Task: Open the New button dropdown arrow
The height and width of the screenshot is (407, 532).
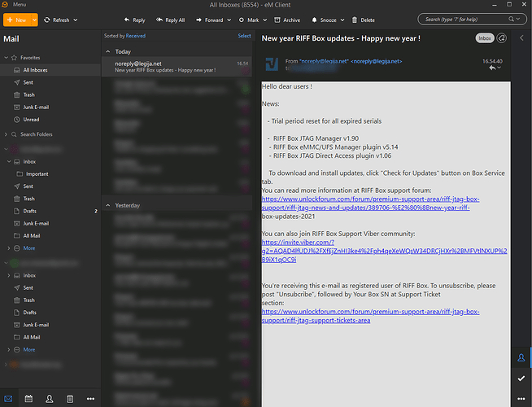Action: pyautogui.click(x=34, y=20)
